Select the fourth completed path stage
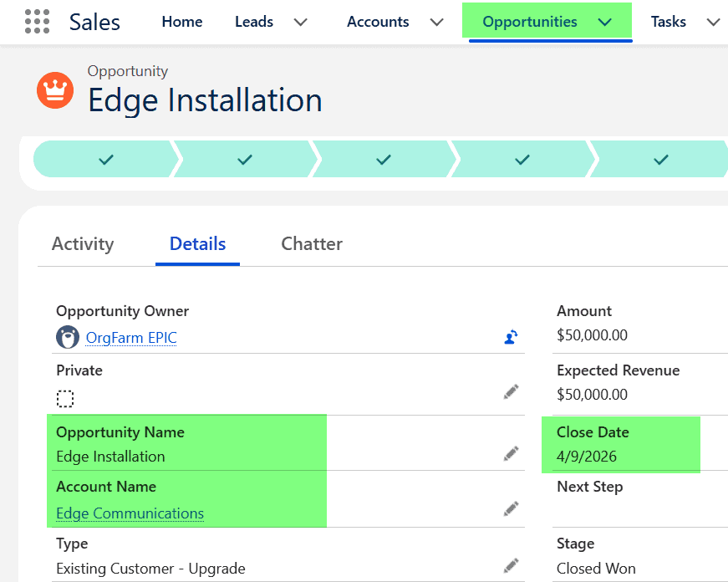Screen dimensions: 728x582 click(x=522, y=160)
